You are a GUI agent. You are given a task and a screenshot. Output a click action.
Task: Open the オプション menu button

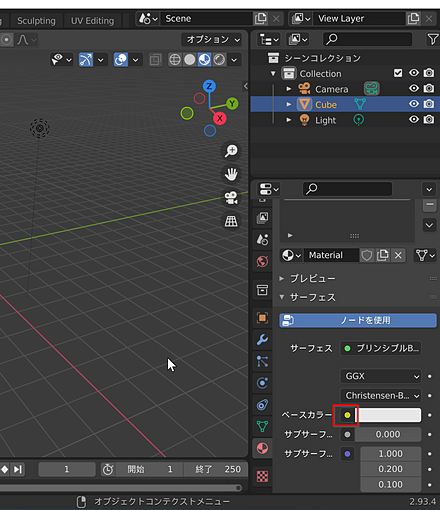click(x=213, y=40)
